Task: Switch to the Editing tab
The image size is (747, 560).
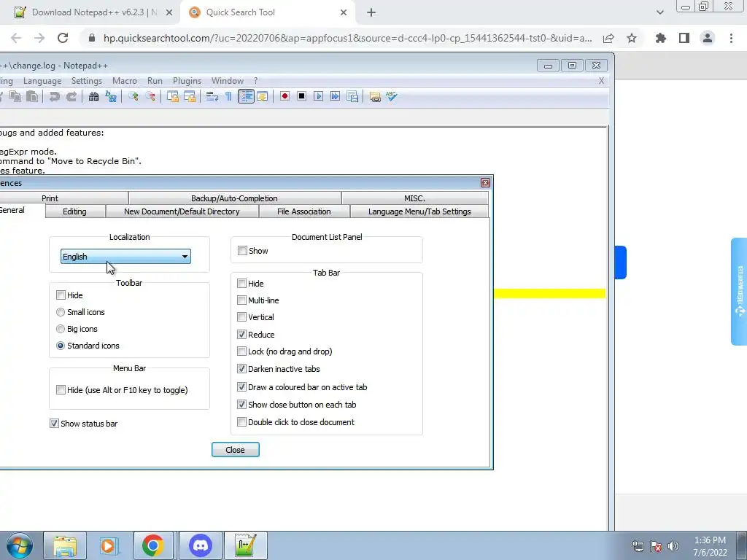Action: [x=75, y=211]
